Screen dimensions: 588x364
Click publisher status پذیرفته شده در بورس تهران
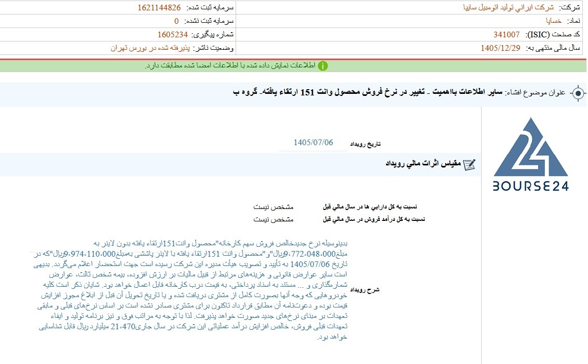click(x=150, y=48)
